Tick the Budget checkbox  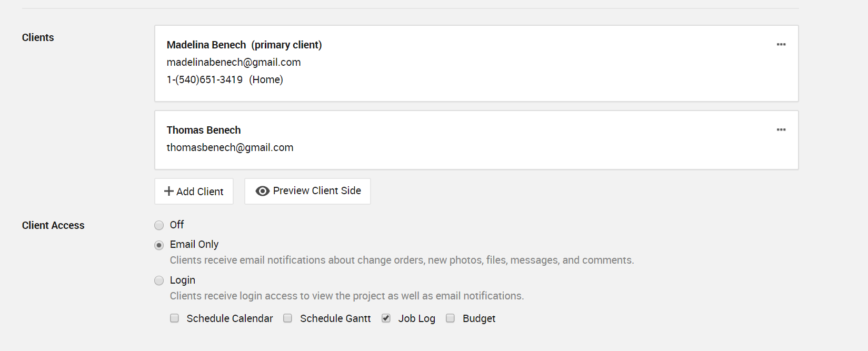451,318
